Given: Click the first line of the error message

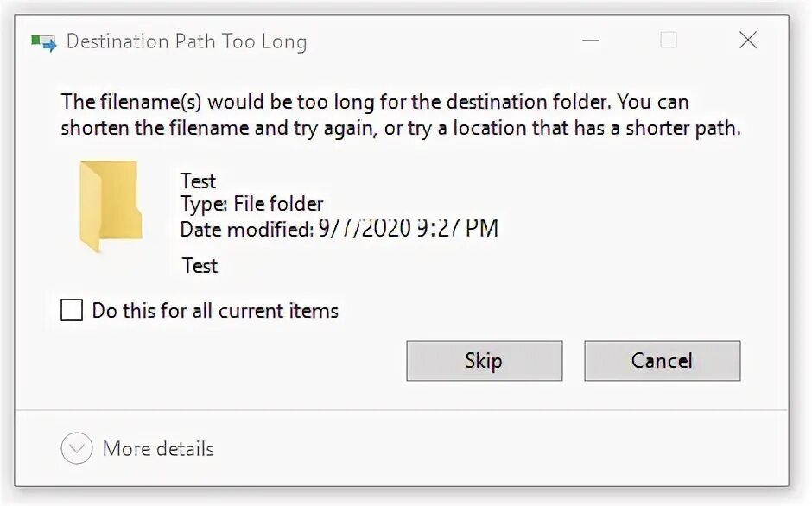Looking at the screenshot, I should [x=374, y=102].
